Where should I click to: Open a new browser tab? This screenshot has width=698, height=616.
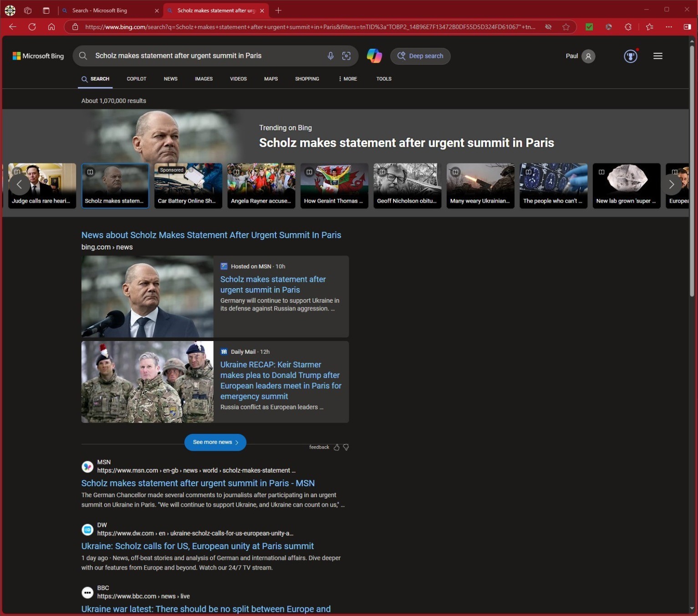278,10
